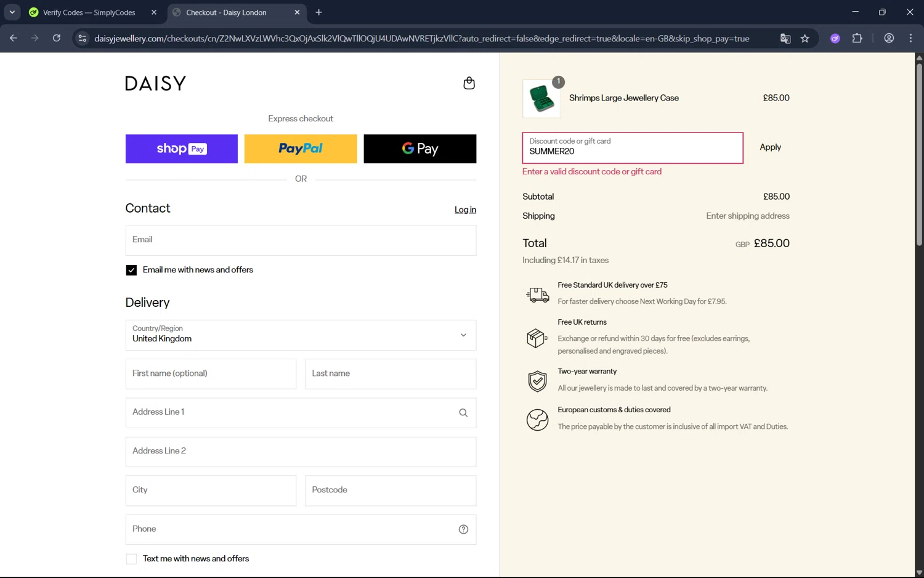Click the site information icon in address bar
The height and width of the screenshot is (578, 924).
click(82, 38)
